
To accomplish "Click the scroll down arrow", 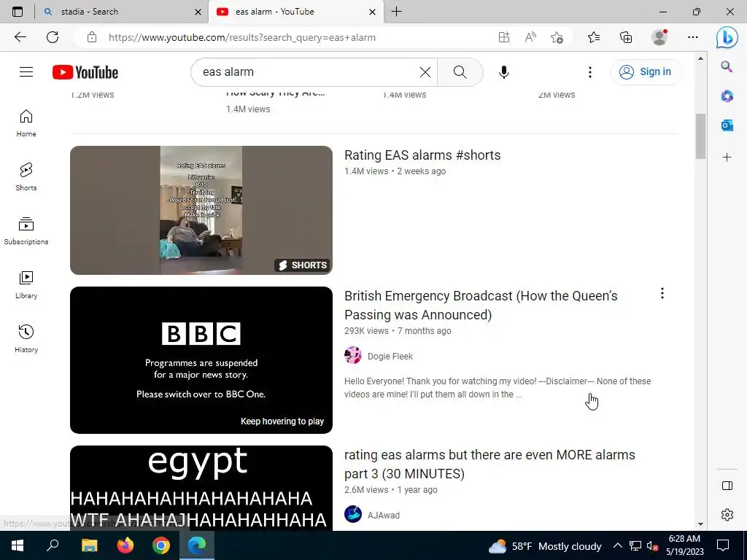I will (700, 524).
